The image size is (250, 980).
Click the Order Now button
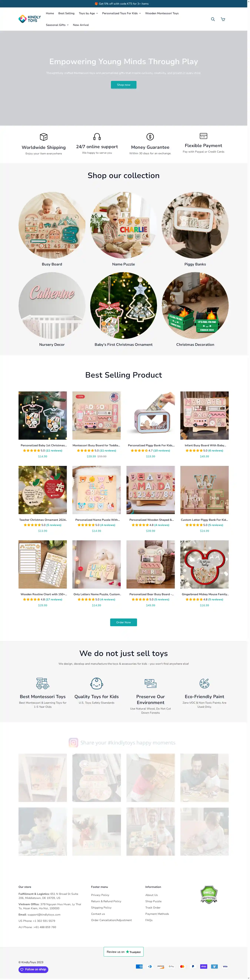coord(124,622)
